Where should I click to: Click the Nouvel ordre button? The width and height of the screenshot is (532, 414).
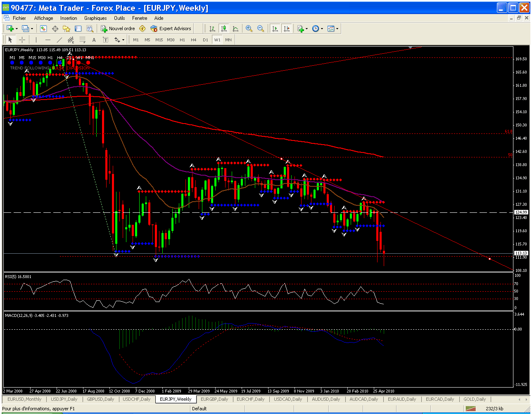pos(118,29)
